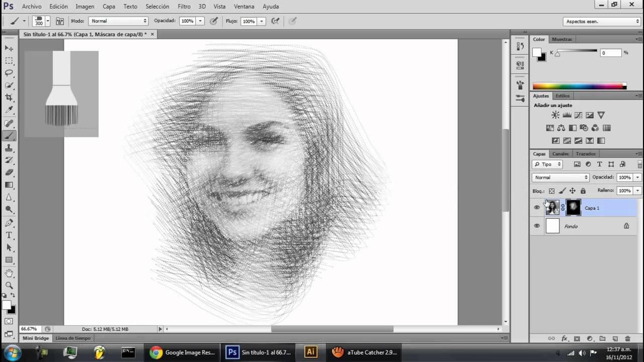Select the Horizontal Type tool

9,235
